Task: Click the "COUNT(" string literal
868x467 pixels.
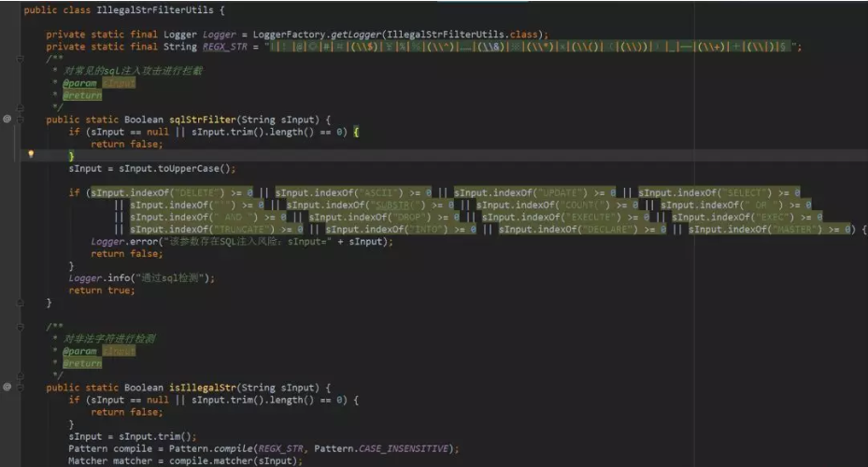Action: [x=582, y=205]
